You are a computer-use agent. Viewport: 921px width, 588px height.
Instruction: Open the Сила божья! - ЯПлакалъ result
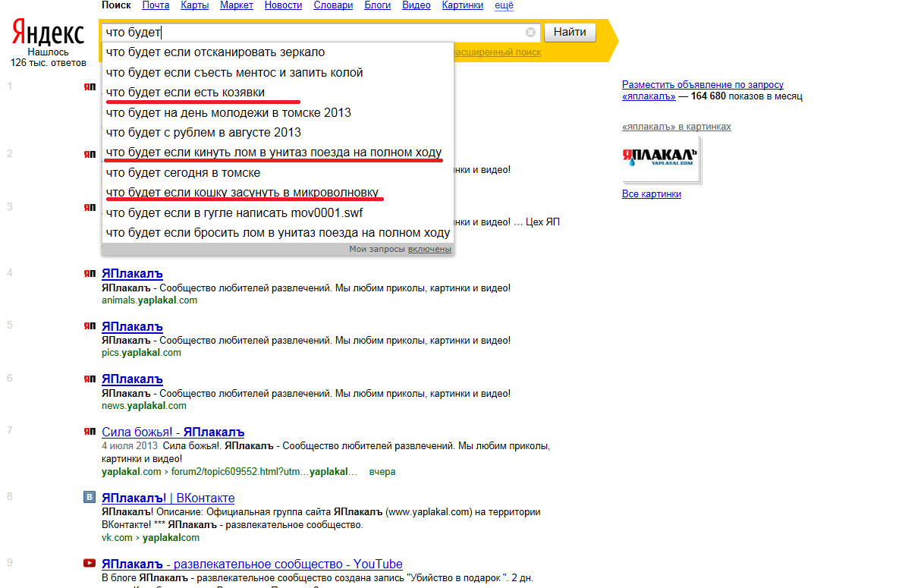click(173, 432)
